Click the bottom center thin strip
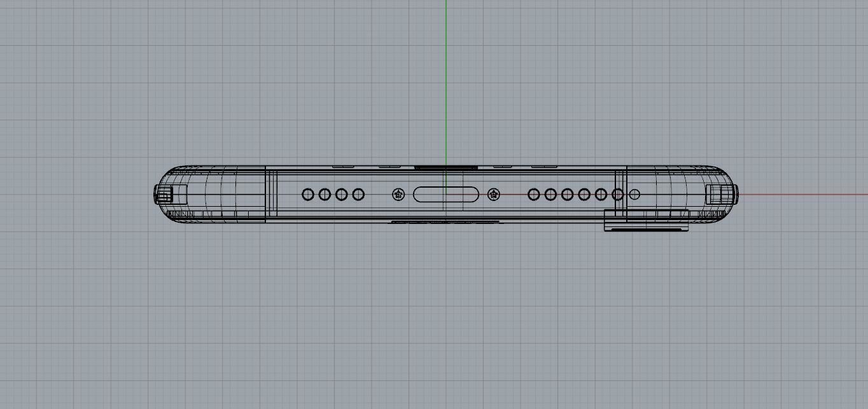This screenshot has height=409, width=868. [x=445, y=223]
